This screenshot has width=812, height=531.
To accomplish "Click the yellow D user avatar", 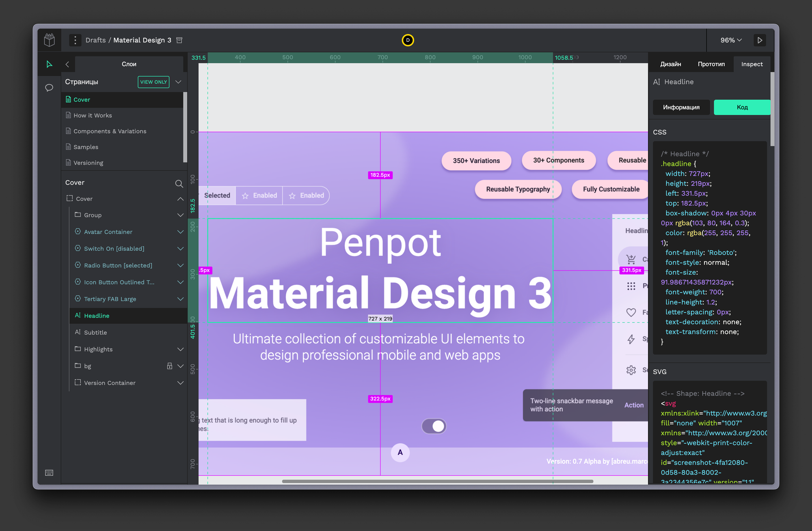I will 408,40.
